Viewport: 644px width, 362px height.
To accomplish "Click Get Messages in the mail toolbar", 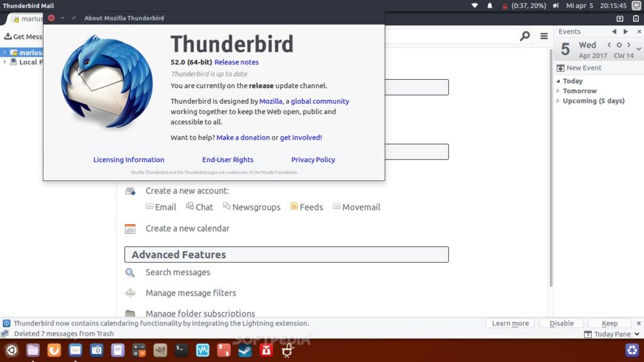I will [23, 36].
